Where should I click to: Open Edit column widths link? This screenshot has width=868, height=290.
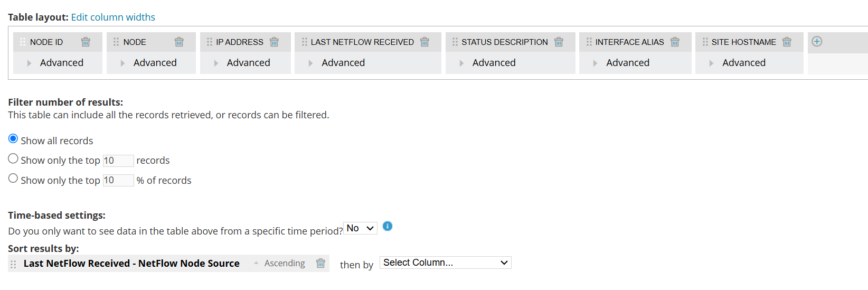click(x=113, y=17)
